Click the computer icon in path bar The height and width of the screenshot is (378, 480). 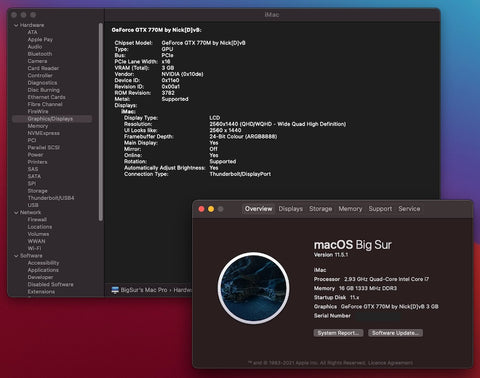point(115,290)
